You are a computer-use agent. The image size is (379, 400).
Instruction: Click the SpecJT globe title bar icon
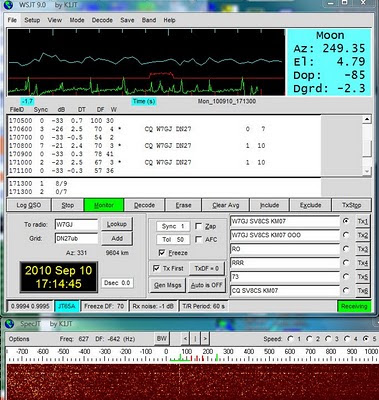10,324
